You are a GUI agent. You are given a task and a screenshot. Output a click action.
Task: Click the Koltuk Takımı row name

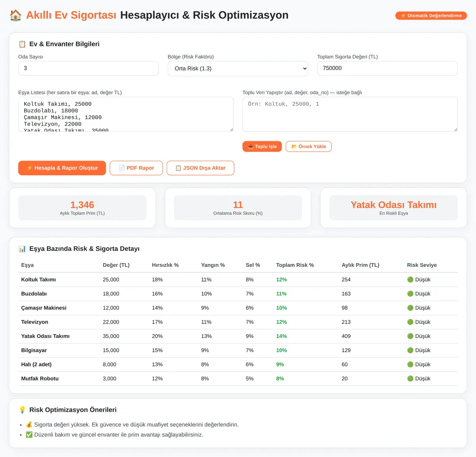click(38, 280)
